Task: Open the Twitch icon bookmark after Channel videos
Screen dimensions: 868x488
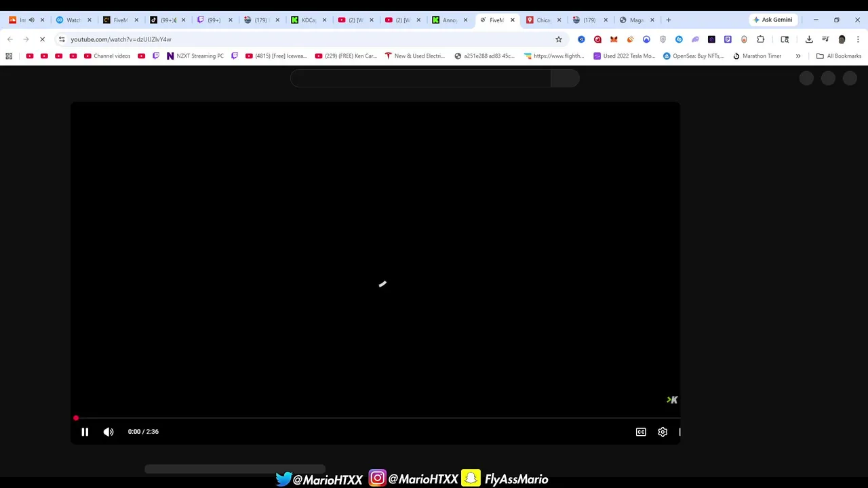Action: pos(156,56)
